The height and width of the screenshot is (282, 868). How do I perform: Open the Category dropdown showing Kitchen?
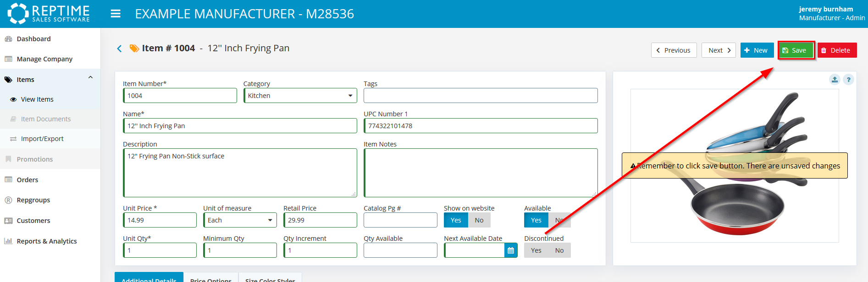click(300, 96)
